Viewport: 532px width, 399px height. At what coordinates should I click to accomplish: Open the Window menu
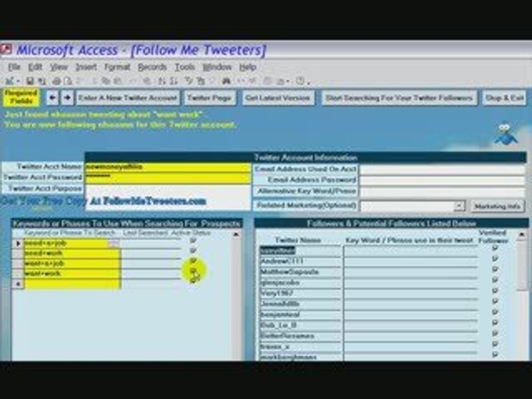coord(217,67)
